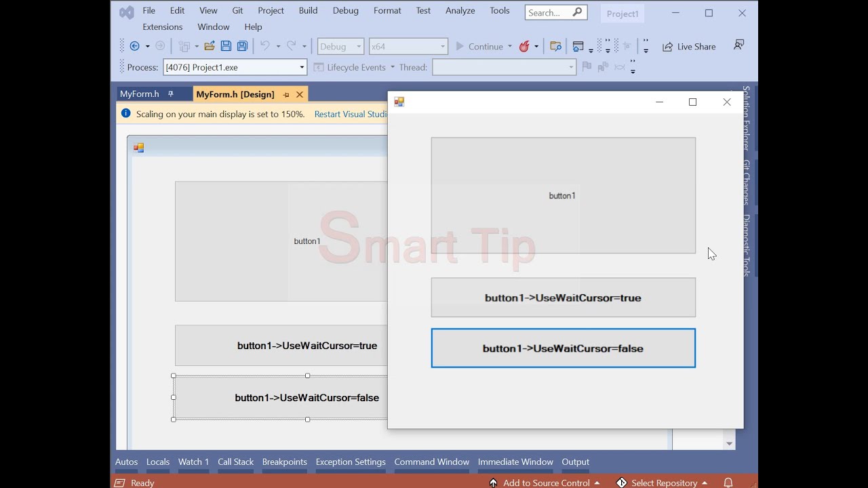Select UseWaitCursor=false button in designer
868x488 pixels.
(x=281, y=398)
